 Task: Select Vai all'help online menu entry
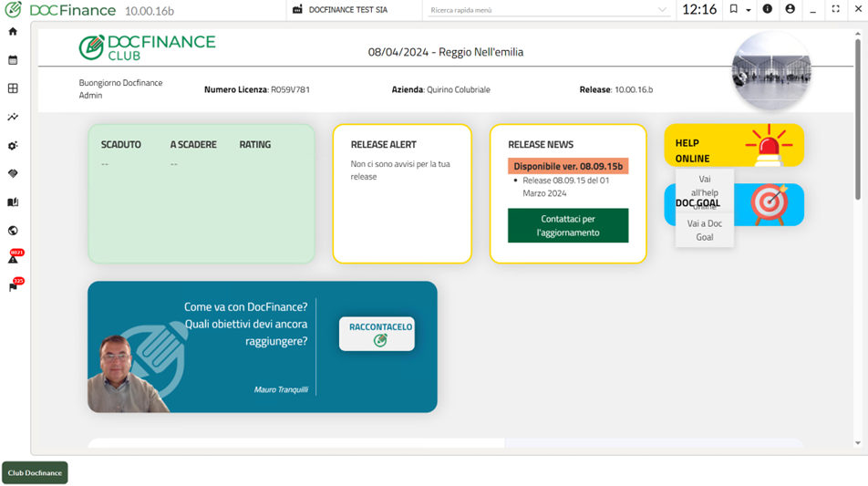pyautogui.click(x=705, y=191)
